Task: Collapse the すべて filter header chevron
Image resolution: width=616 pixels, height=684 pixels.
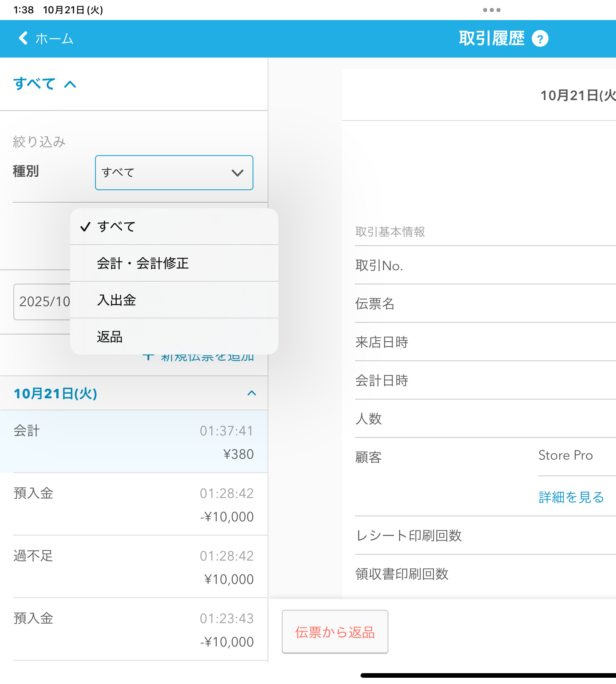Action: 70,85
